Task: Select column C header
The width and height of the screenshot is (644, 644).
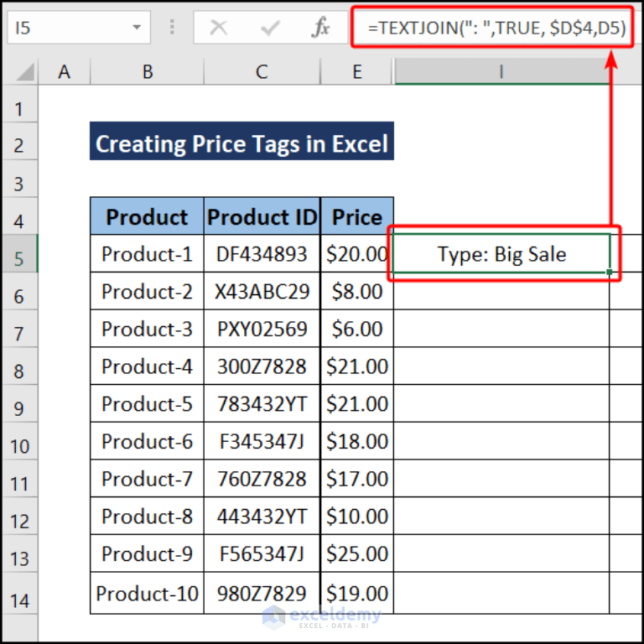Action: point(262,72)
